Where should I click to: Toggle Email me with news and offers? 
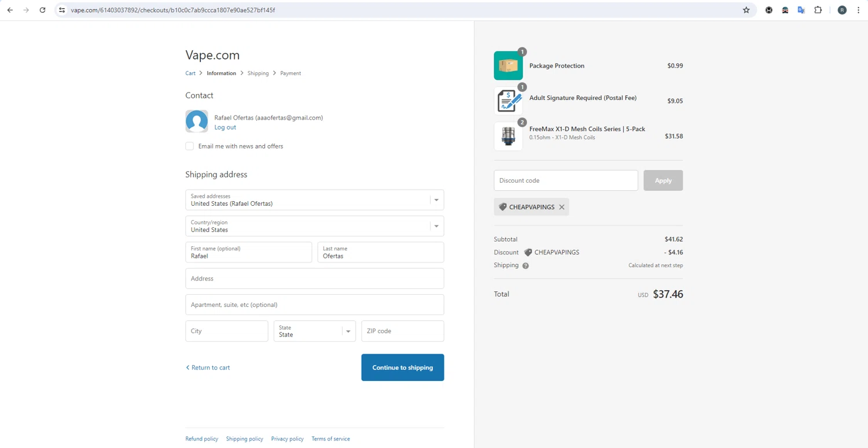tap(190, 146)
